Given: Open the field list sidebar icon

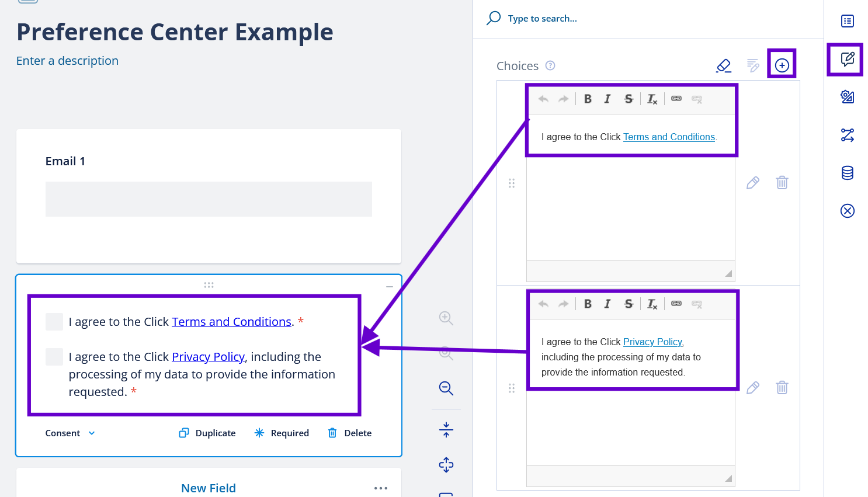Looking at the screenshot, I should point(848,21).
